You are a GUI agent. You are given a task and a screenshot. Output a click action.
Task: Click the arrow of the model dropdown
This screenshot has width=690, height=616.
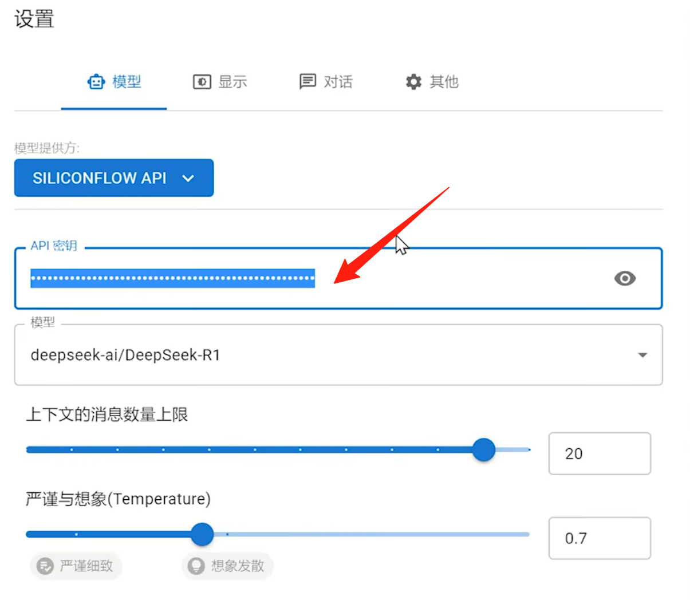coord(642,355)
